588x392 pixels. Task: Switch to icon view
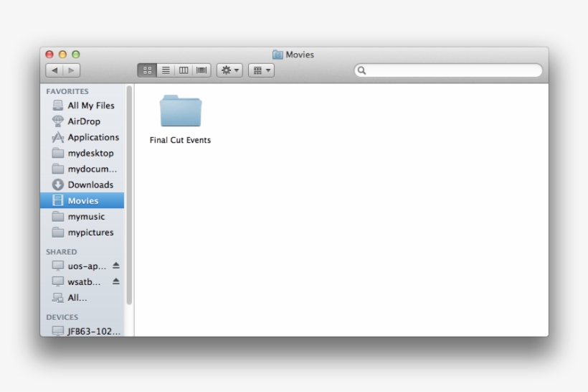147,70
